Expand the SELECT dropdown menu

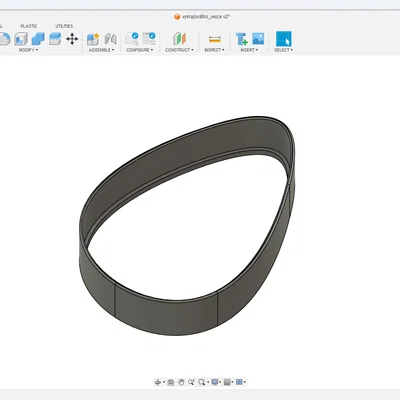284,50
